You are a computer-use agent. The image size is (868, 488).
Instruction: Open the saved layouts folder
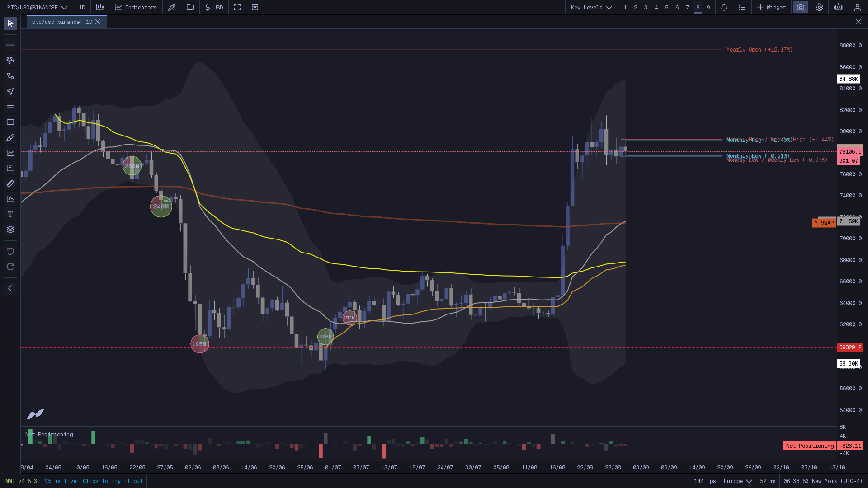click(x=190, y=7)
